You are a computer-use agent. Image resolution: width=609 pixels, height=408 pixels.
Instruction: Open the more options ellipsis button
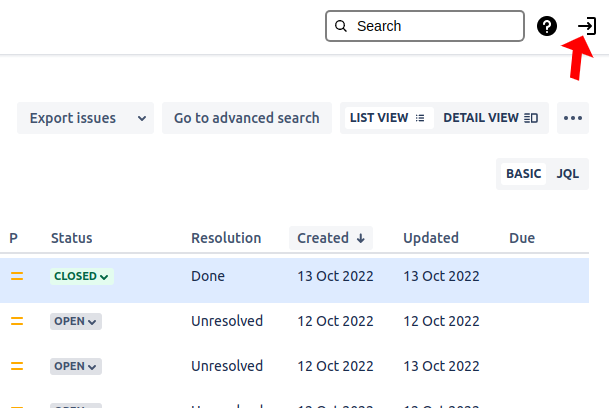(573, 118)
